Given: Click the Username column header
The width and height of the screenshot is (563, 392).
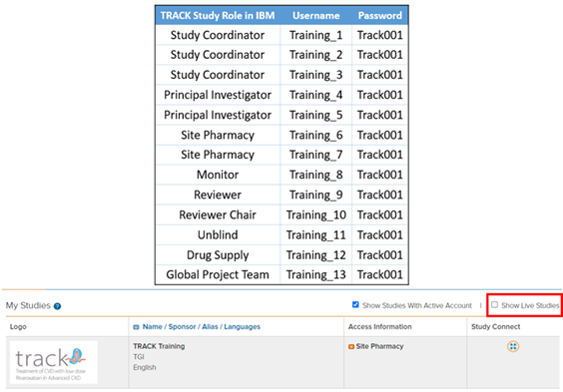Looking at the screenshot, I should click(x=316, y=15).
